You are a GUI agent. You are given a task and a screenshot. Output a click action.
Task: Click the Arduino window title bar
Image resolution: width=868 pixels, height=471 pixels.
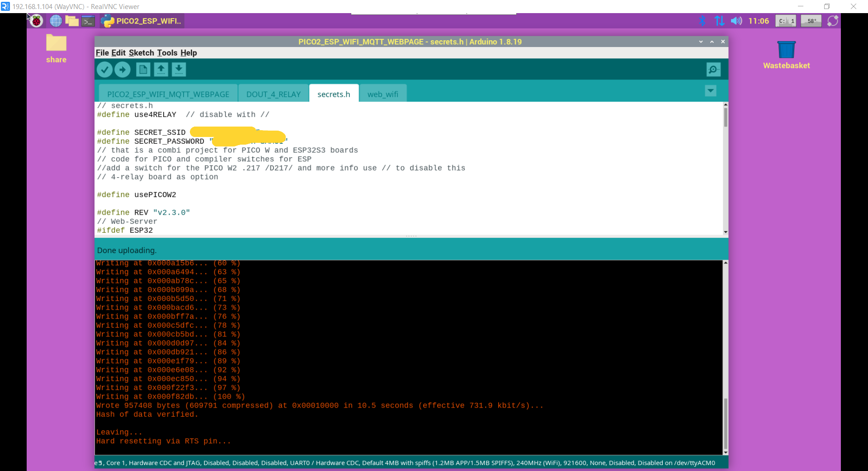(x=410, y=42)
